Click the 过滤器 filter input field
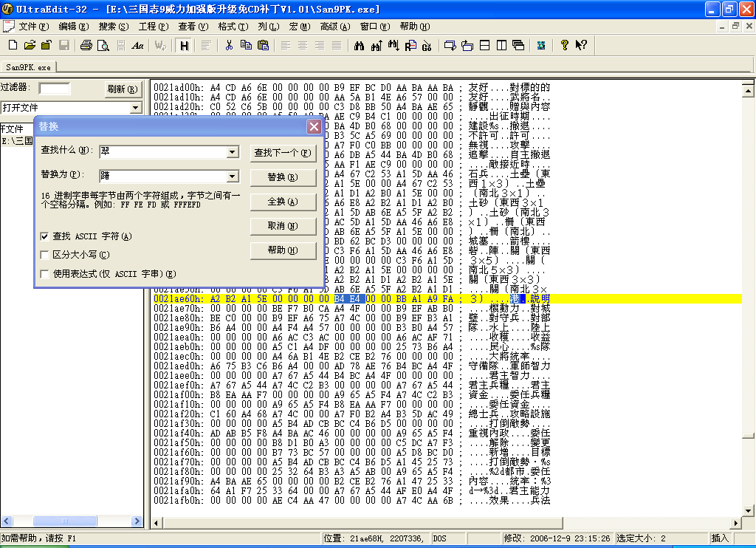Image resolution: width=756 pixels, height=548 pixels. pos(55,89)
